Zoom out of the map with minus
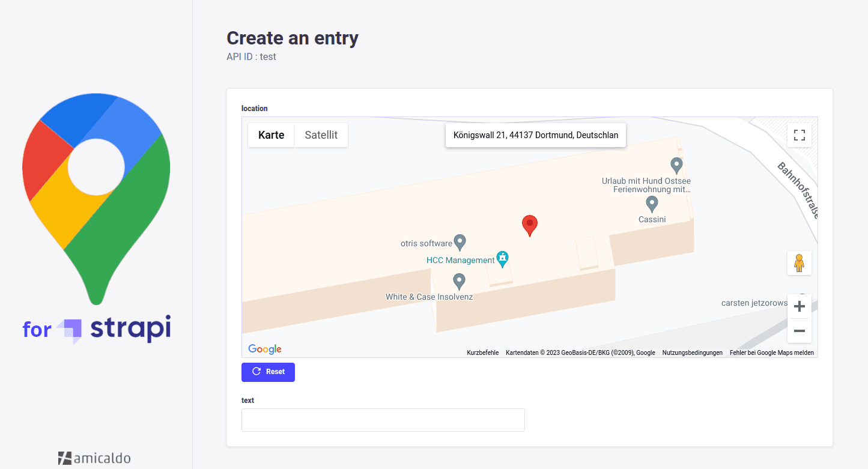This screenshot has width=868, height=469. tap(799, 331)
